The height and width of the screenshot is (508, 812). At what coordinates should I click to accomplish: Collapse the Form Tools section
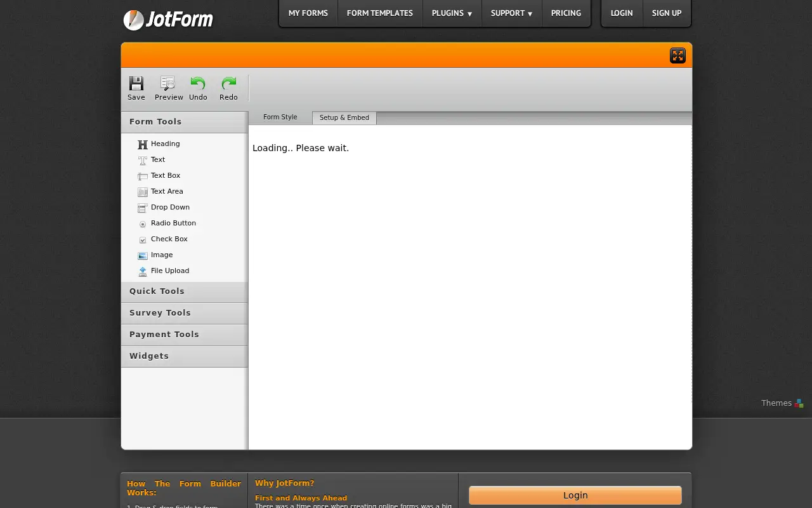[184, 122]
